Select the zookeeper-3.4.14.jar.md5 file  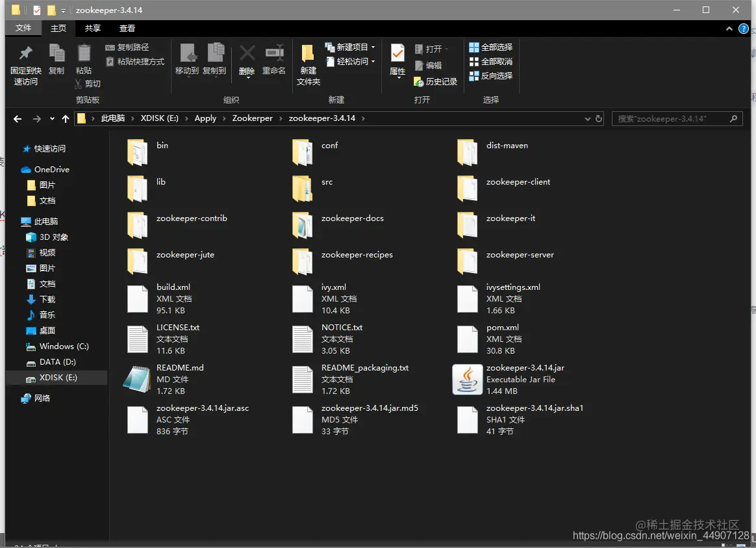357,420
